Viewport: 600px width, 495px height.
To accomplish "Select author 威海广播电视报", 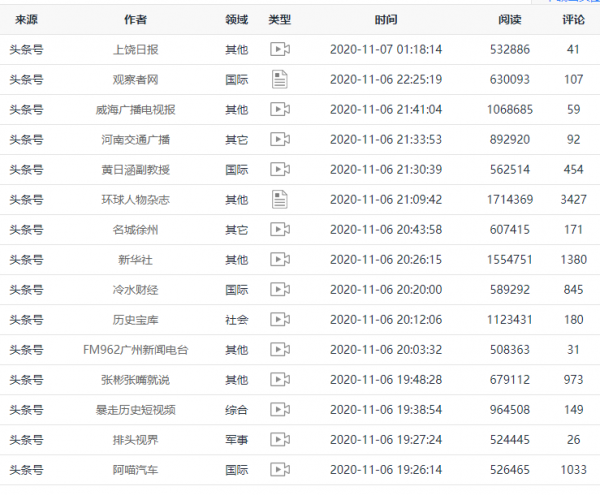I will pos(135,110).
